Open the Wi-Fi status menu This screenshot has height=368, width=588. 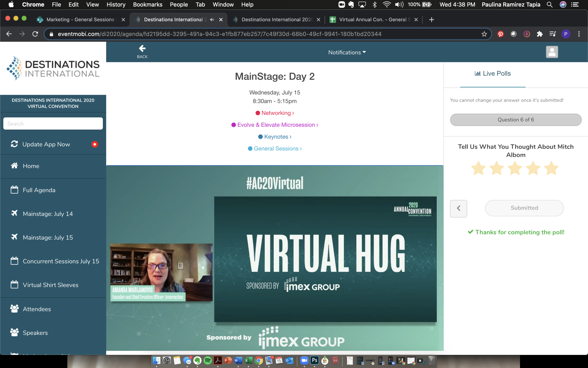[386, 5]
